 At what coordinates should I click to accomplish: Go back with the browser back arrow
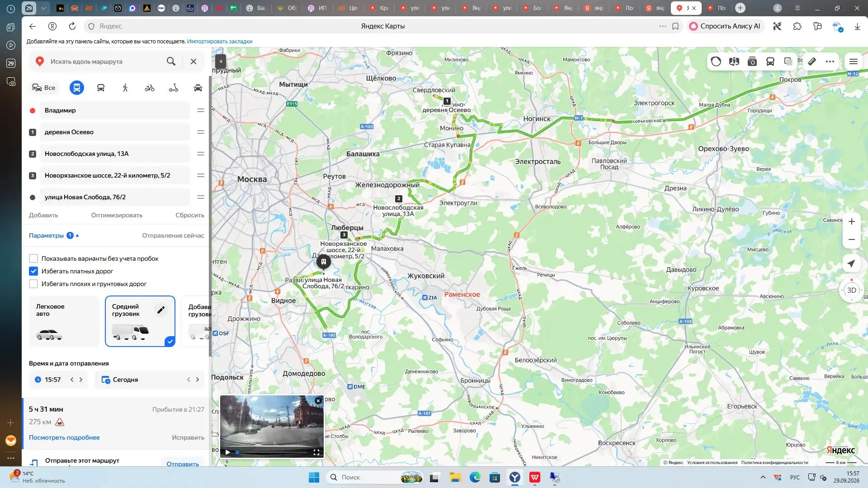click(x=33, y=26)
